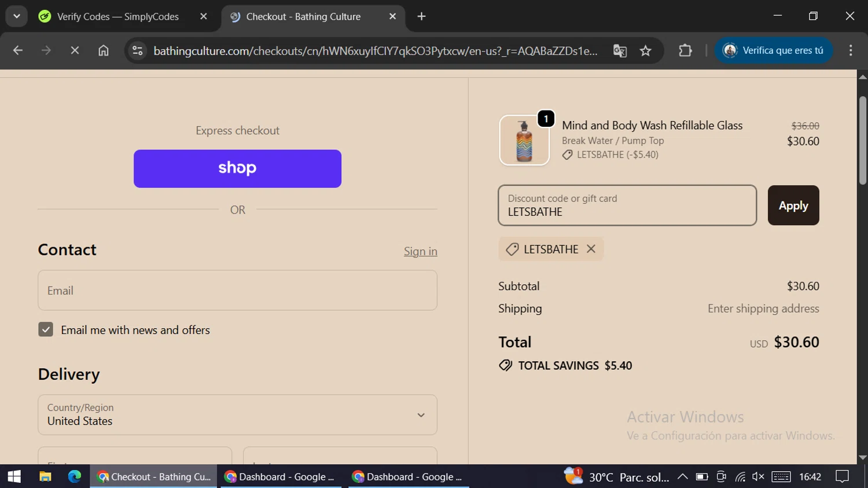Open Chrome three-dot menu
Screen dimensions: 868x488
[x=851, y=51]
